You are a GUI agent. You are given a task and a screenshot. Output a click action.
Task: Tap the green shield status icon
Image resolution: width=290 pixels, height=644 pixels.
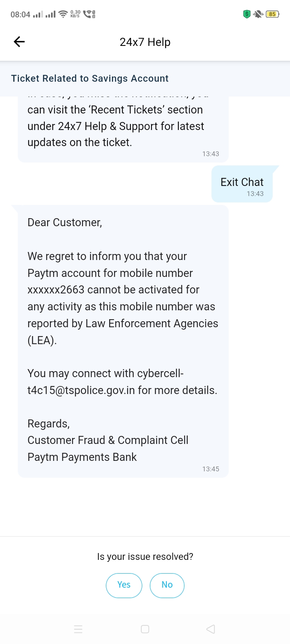(247, 14)
